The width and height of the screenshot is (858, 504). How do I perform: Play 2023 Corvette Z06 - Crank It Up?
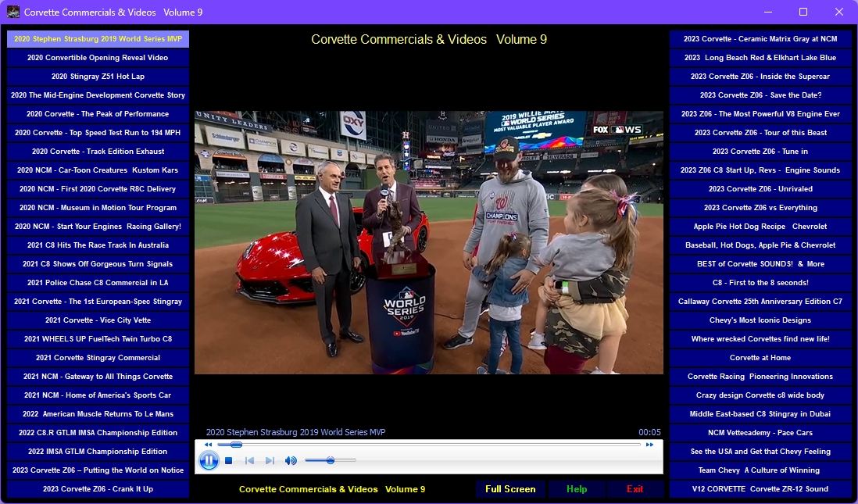[98, 488]
